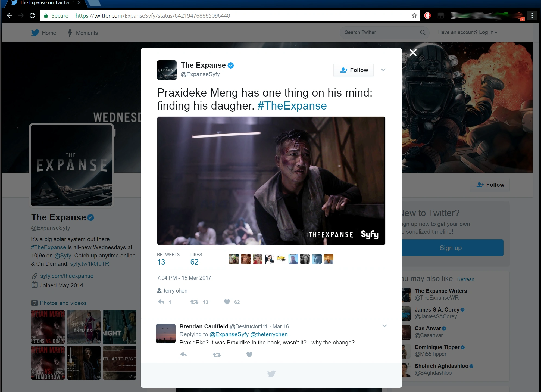Image resolution: width=541 pixels, height=392 pixels.
Task: Click the blue Sign up button
Action: tap(451, 248)
